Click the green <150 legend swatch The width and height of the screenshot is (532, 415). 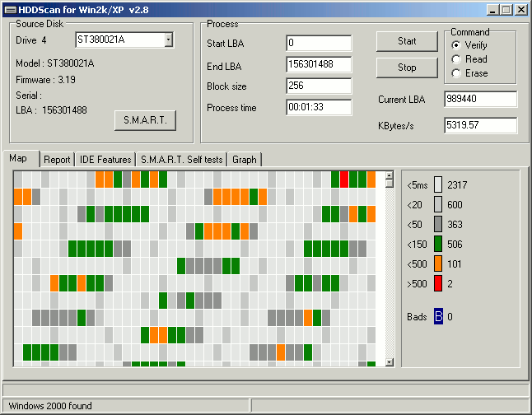438,244
